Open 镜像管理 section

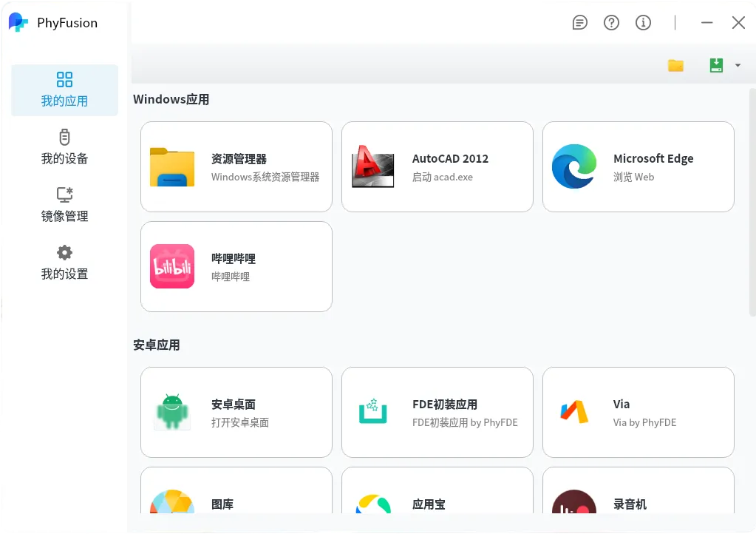click(64, 205)
